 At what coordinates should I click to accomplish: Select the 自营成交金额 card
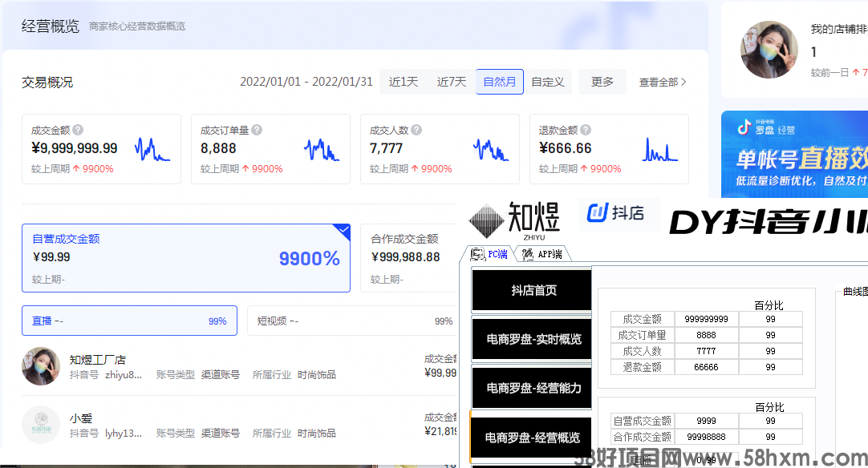[186, 258]
